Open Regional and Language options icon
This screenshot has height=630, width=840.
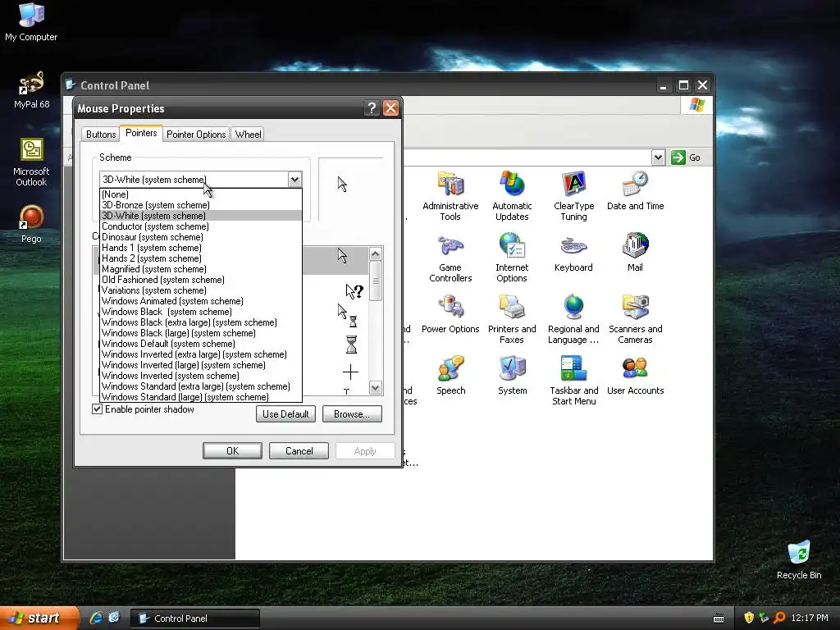click(573, 319)
